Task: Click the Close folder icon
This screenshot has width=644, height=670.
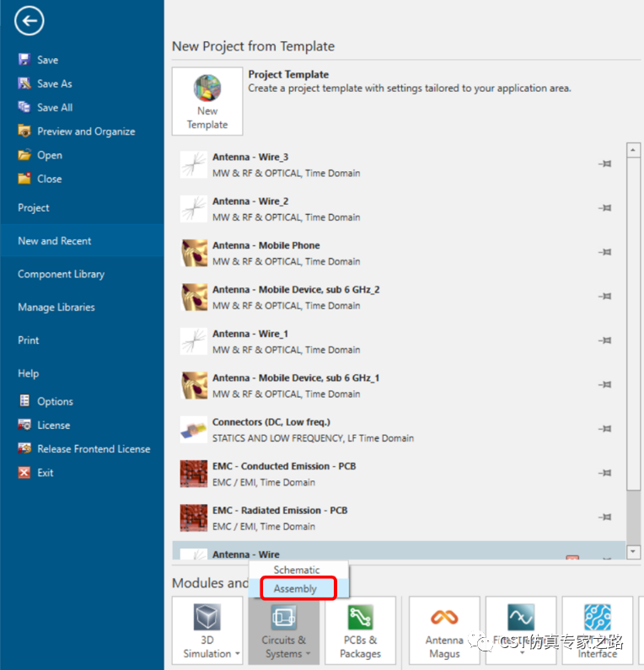Action: [24, 178]
